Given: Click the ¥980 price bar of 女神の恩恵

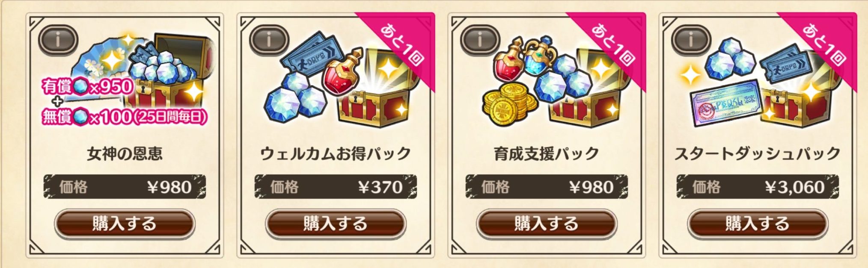Looking at the screenshot, I should [125, 187].
